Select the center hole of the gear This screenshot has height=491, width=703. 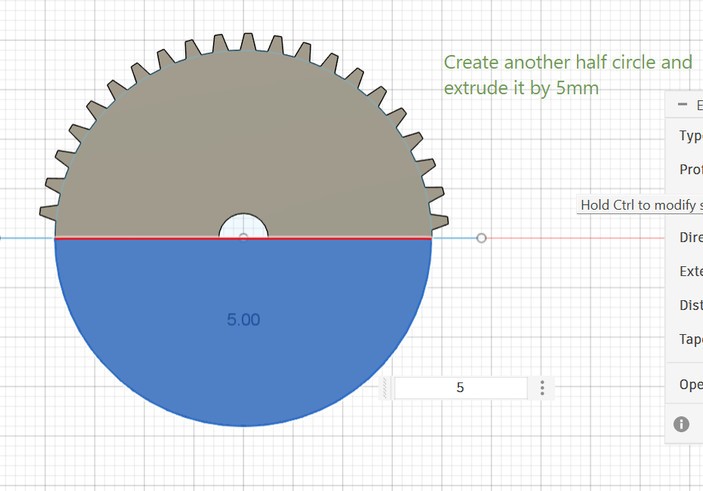pyautogui.click(x=243, y=226)
